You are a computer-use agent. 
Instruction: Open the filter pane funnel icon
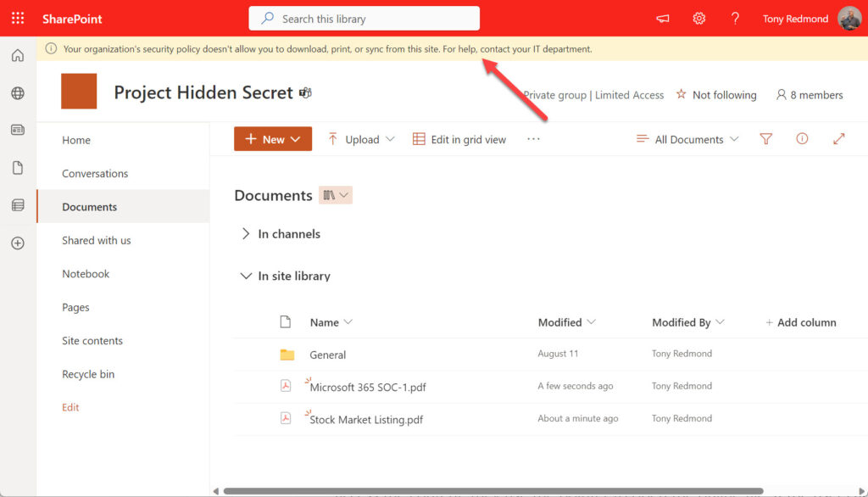click(765, 139)
